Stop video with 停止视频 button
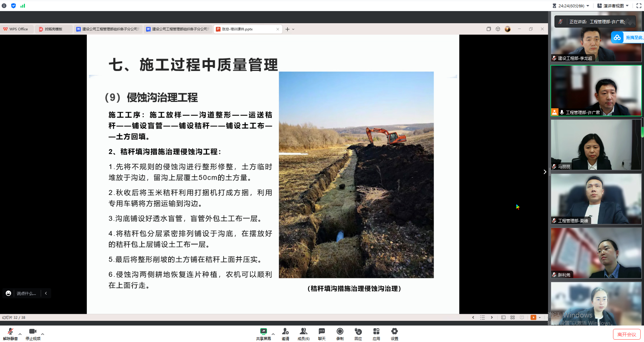This screenshot has width=644, height=342. click(x=33, y=334)
